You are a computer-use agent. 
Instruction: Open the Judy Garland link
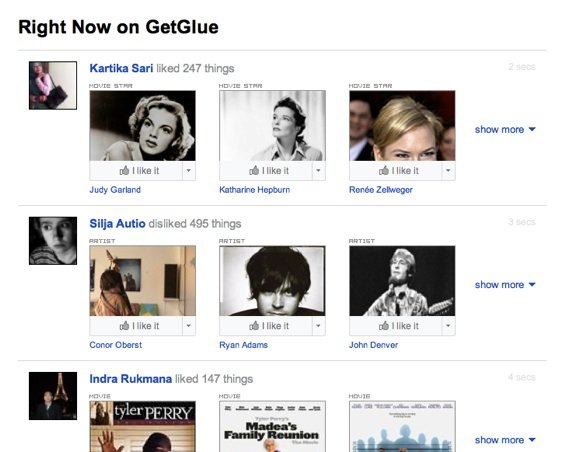point(115,190)
